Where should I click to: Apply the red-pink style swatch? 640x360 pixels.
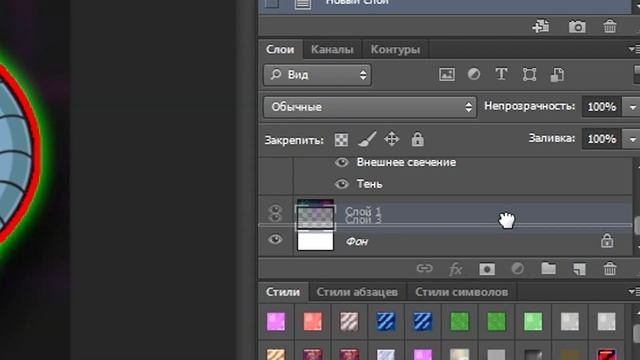pyautogui.click(x=313, y=322)
